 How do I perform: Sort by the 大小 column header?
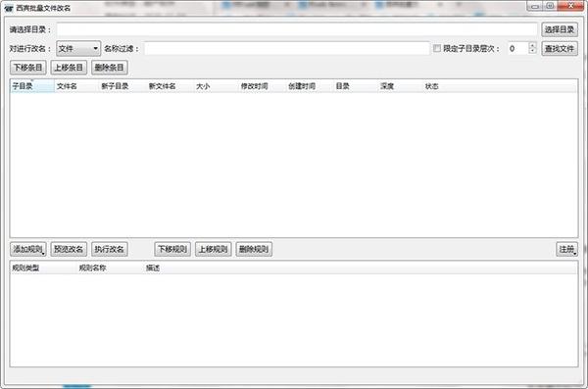click(216, 86)
